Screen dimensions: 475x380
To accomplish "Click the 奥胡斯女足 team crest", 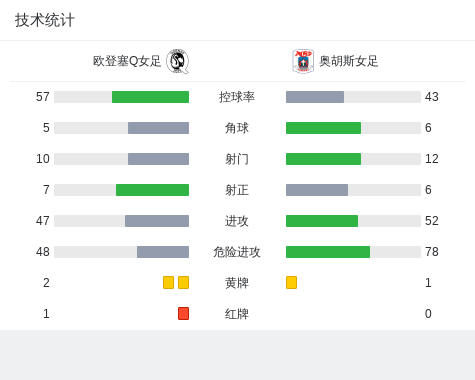I will [x=303, y=61].
